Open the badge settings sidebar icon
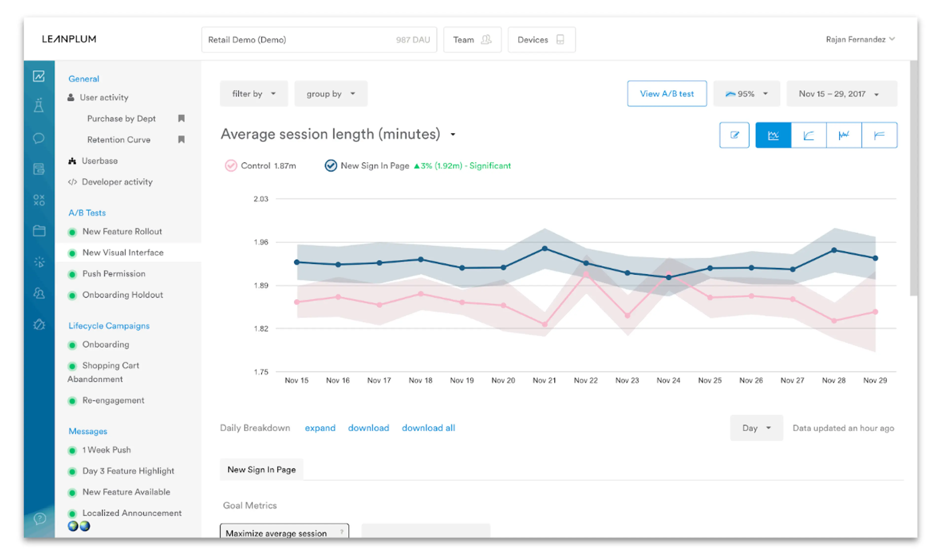Image resolution: width=947 pixels, height=560 pixels. [x=39, y=325]
